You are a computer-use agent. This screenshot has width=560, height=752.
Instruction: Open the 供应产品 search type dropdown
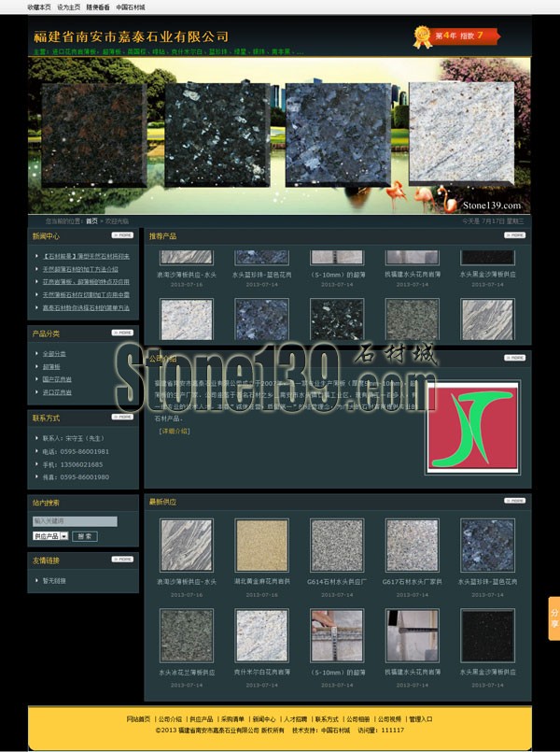pos(50,536)
